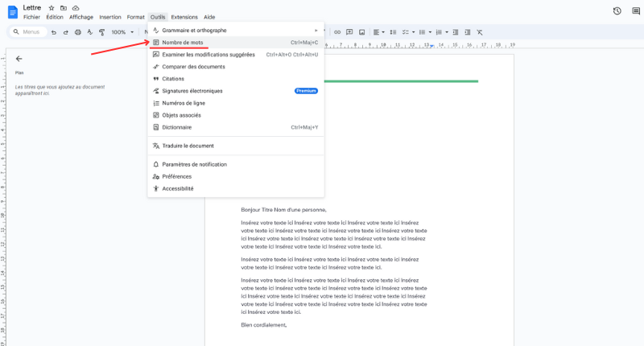Click the insert image toolbar icon

[x=361, y=32]
